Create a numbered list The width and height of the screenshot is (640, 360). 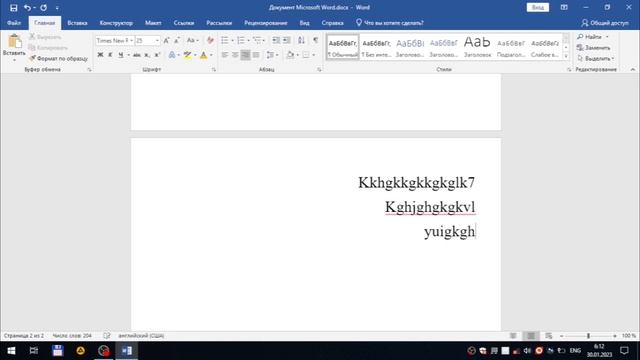pyautogui.click(x=241, y=40)
